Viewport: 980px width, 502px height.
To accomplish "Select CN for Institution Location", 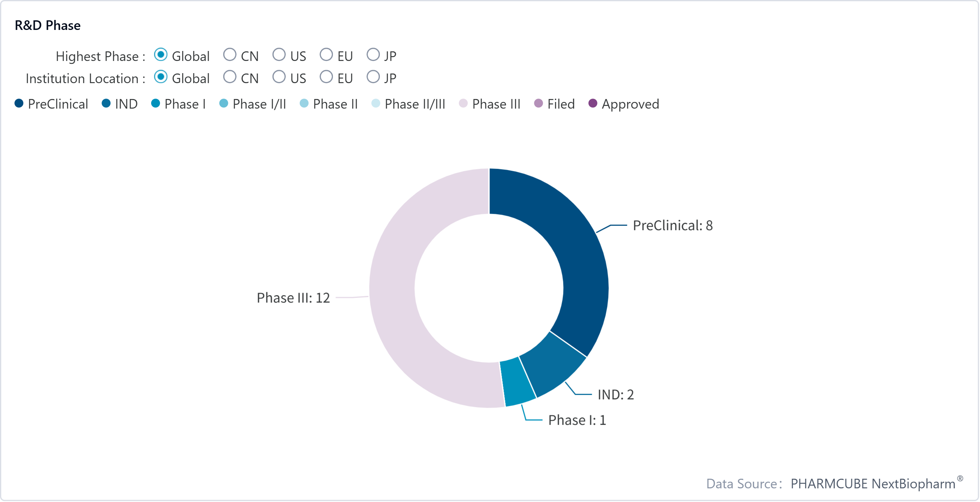I will pos(230,77).
